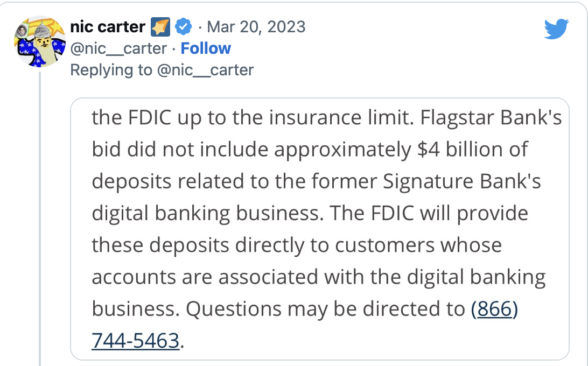Screen dimensions: 588x366
Task: Click the 744-5463 phone number link
Action: pos(135,341)
